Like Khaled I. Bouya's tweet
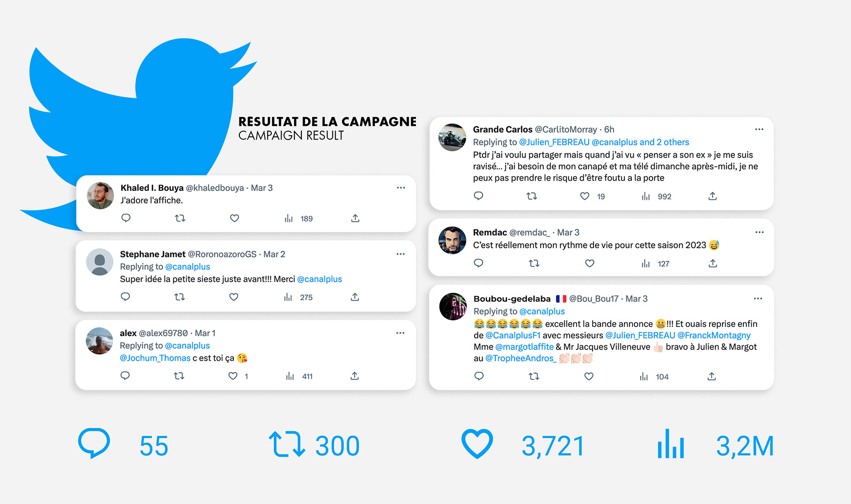This screenshot has width=851, height=504. (234, 218)
